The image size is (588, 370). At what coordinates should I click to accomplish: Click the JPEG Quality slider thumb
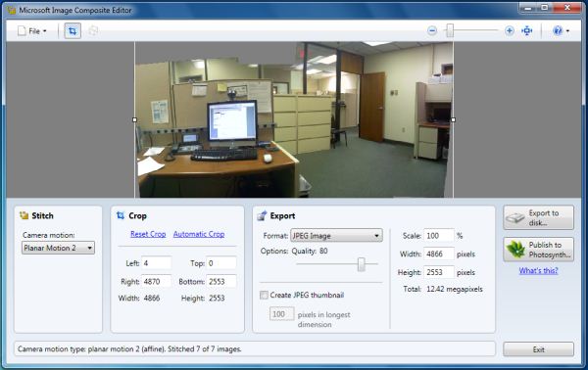(x=361, y=264)
